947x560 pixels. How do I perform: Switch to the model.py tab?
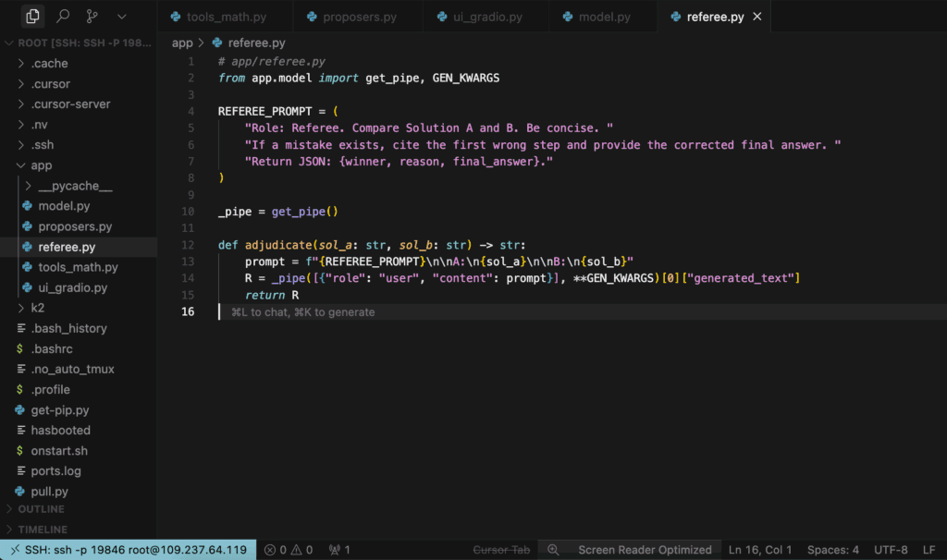coord(603,17)
